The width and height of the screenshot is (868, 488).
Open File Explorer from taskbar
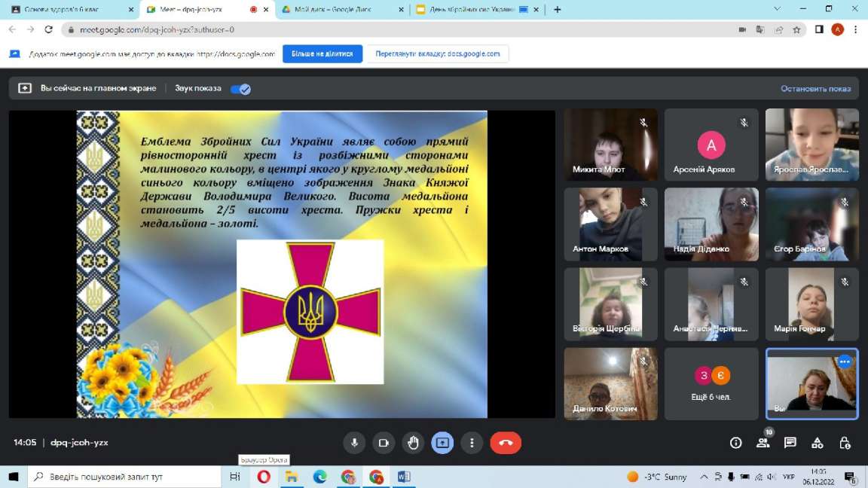click(x=292, y=477)
